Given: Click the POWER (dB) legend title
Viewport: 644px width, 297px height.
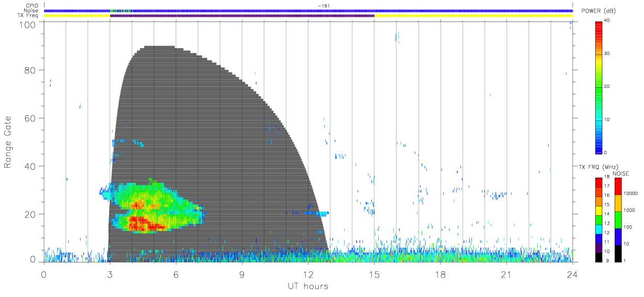Looking at the screenshot, I should coord(599,12).
